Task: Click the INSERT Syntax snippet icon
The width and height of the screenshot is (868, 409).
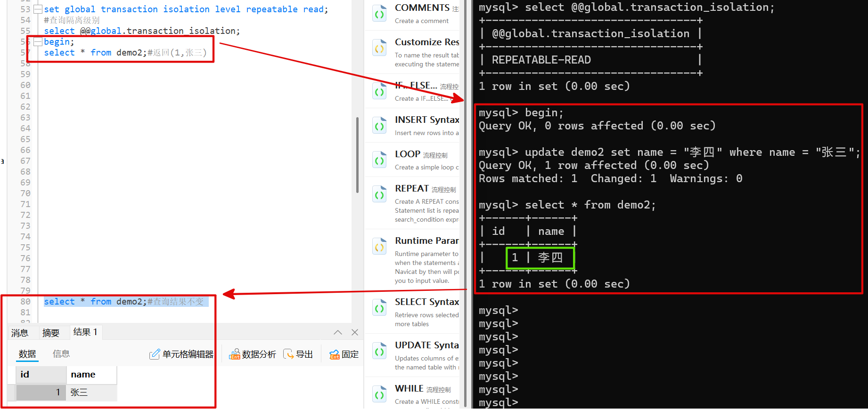Action: pos(379,126)
